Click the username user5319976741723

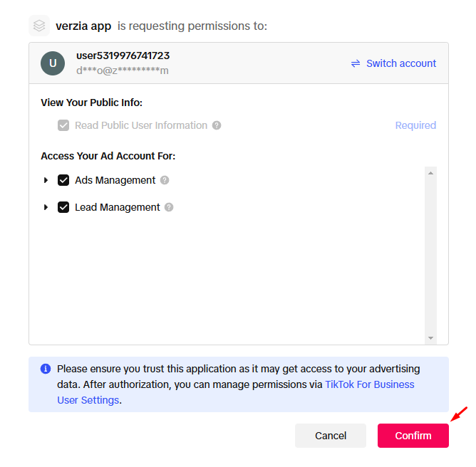(x=123, y=56)
